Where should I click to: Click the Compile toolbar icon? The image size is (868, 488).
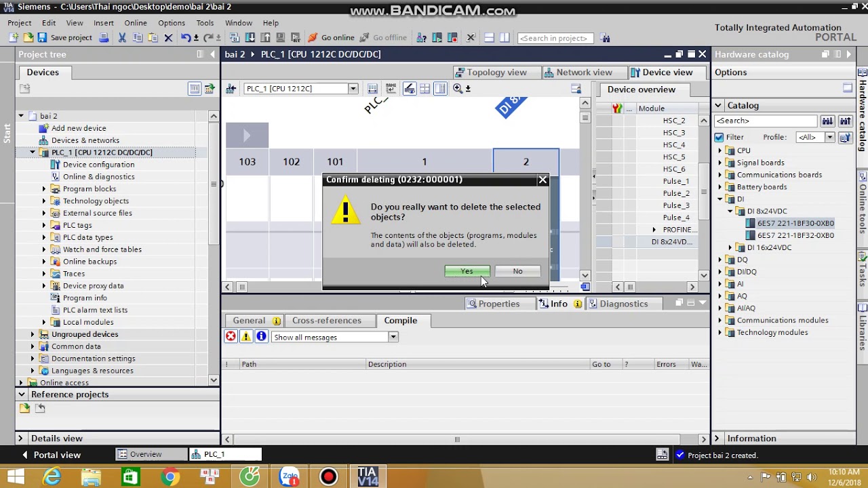pyautogui.click(x=235, y=38)
